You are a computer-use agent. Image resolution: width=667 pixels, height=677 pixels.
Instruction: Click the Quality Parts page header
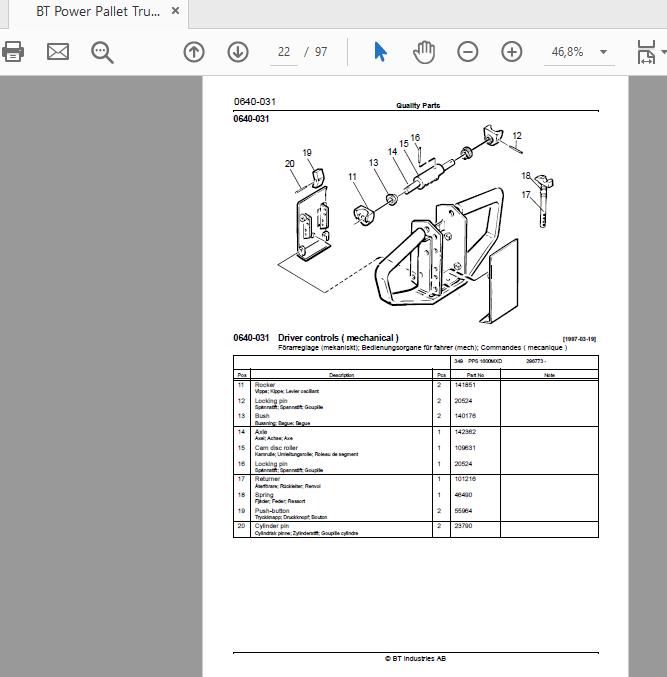coord(418,105)
